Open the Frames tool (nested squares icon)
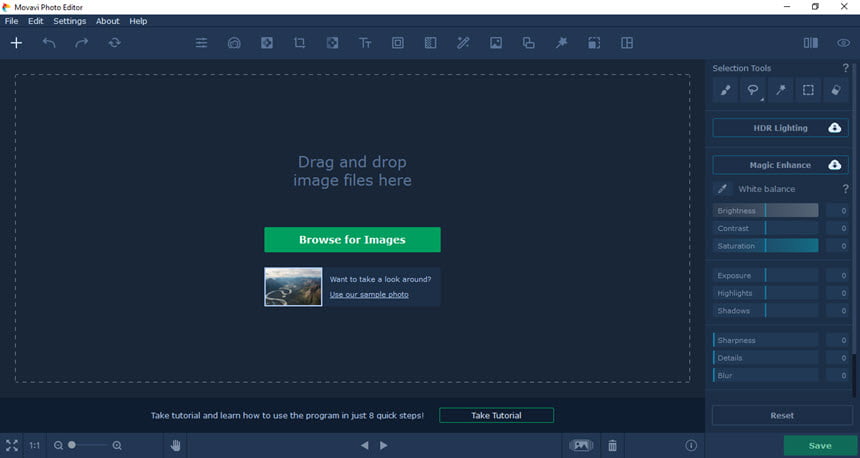 coord(398,43)
